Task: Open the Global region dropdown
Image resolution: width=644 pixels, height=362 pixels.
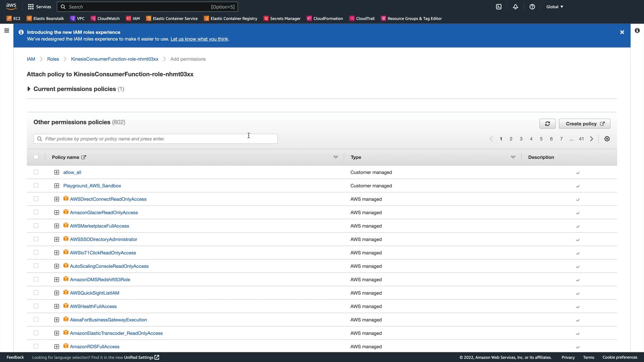Action: pyautogui.click(x=555, y=7)
